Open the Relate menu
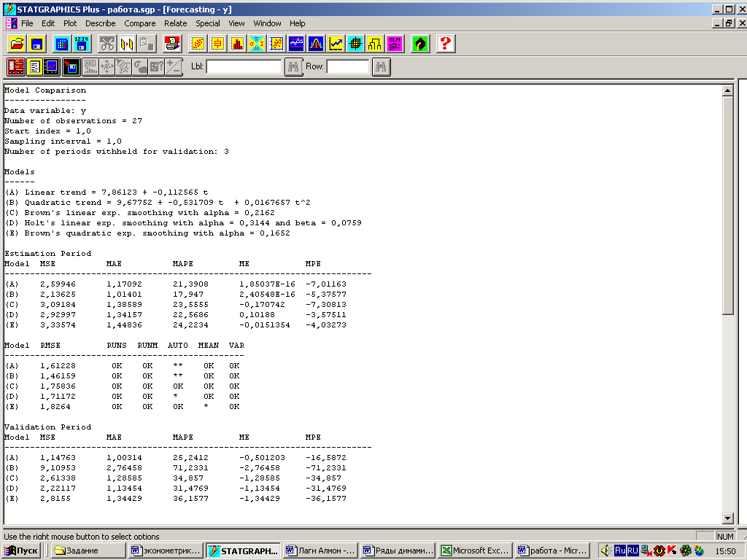This screenshot has height=560, width=747. coord(175,23)
